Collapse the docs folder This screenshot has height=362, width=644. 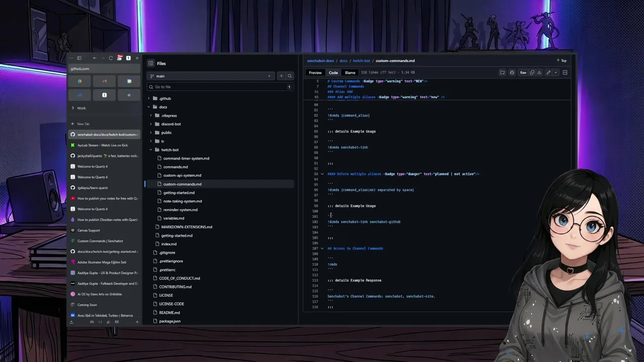point(149,107)
